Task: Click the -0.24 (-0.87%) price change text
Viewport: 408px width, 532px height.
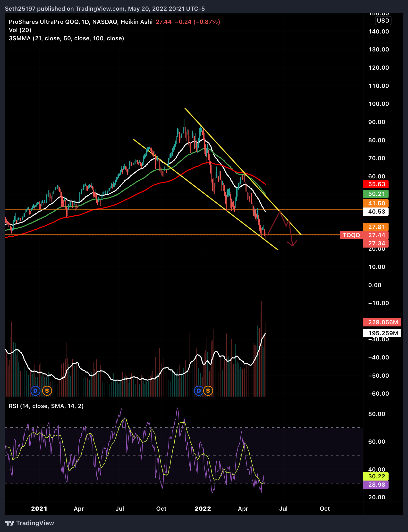Action: (x=197, y=22)
